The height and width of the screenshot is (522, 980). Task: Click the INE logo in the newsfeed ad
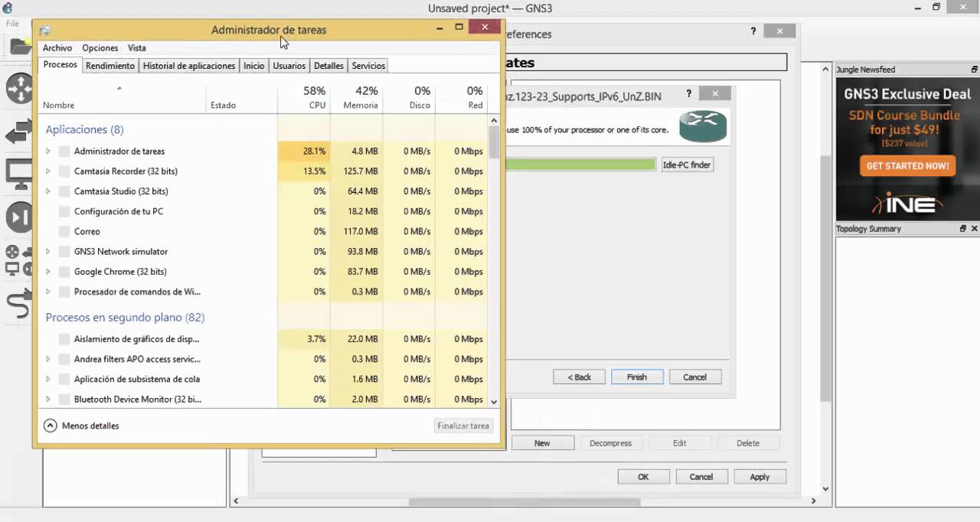pos(907,204)
